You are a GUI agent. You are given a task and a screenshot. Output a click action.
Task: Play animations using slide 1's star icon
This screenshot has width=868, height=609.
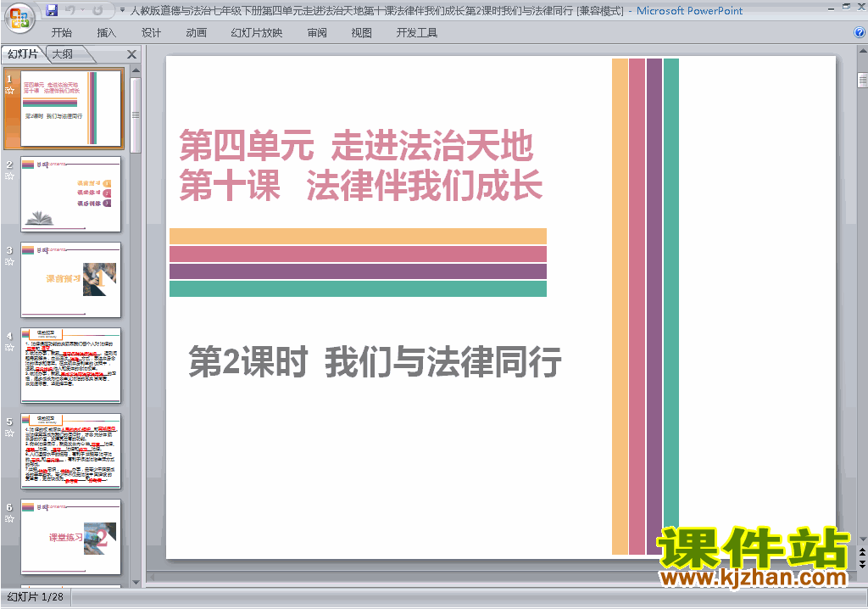(9, 90)
